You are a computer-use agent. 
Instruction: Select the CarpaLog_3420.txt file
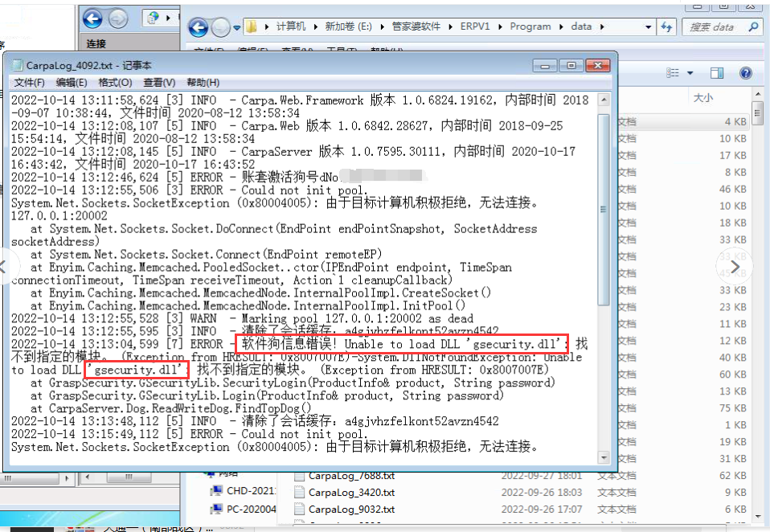(351, 493)
